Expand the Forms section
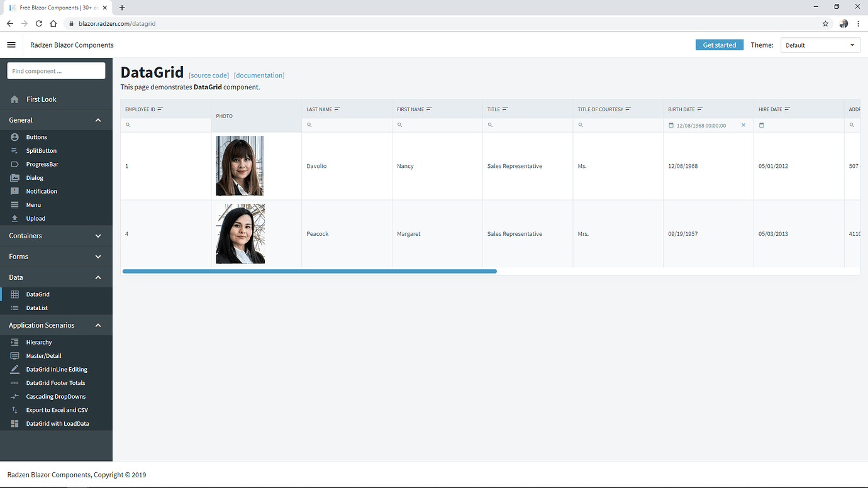Image resolution: width=868 pixels, height=488 pixels. coord(98,257)
